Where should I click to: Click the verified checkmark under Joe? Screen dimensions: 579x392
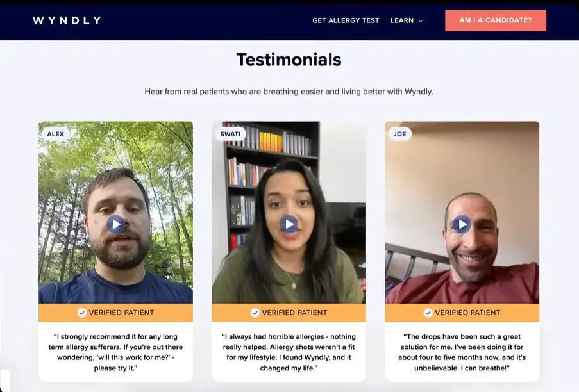[x=428, y=313]
